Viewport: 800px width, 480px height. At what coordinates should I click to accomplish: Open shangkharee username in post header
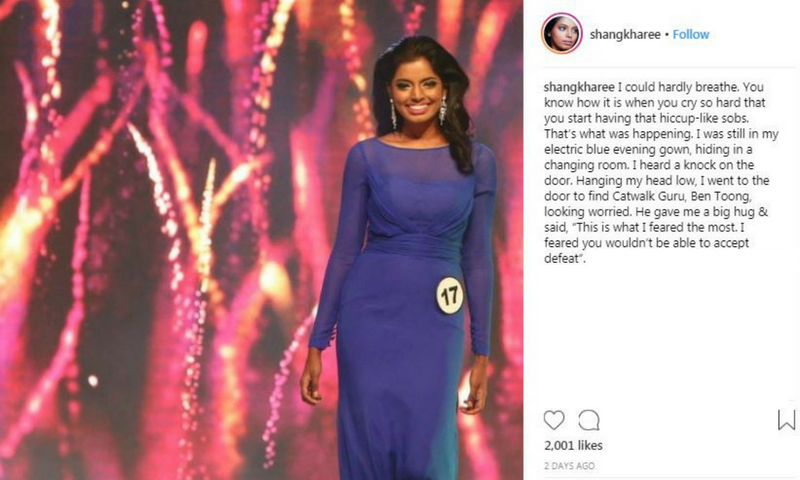click(625, 35)
